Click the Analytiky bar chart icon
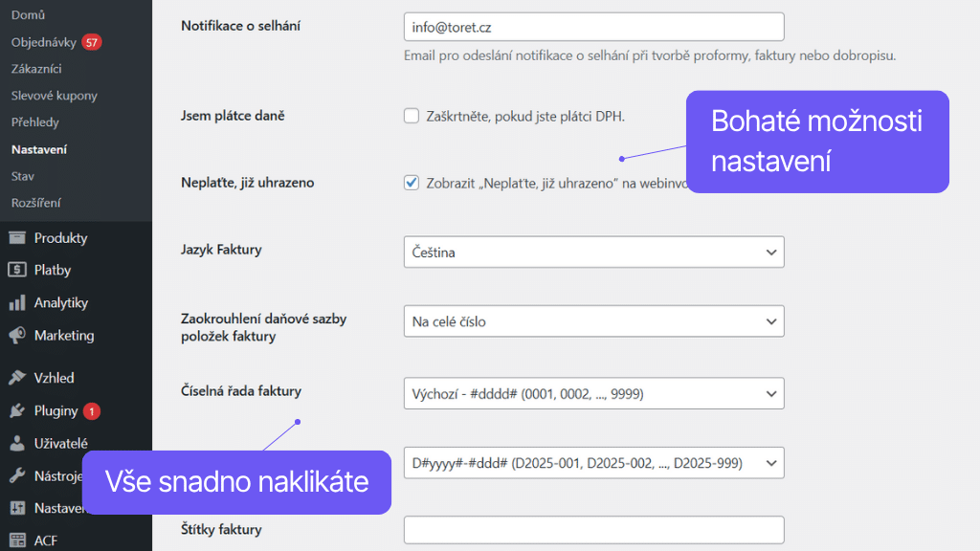This screenshot has width=980, height=551. tap(17, 303)
